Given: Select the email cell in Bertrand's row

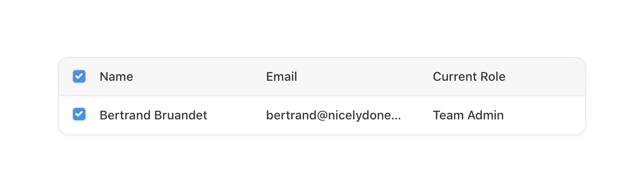Looking at the screenshot, I should (x=333, y=115).
